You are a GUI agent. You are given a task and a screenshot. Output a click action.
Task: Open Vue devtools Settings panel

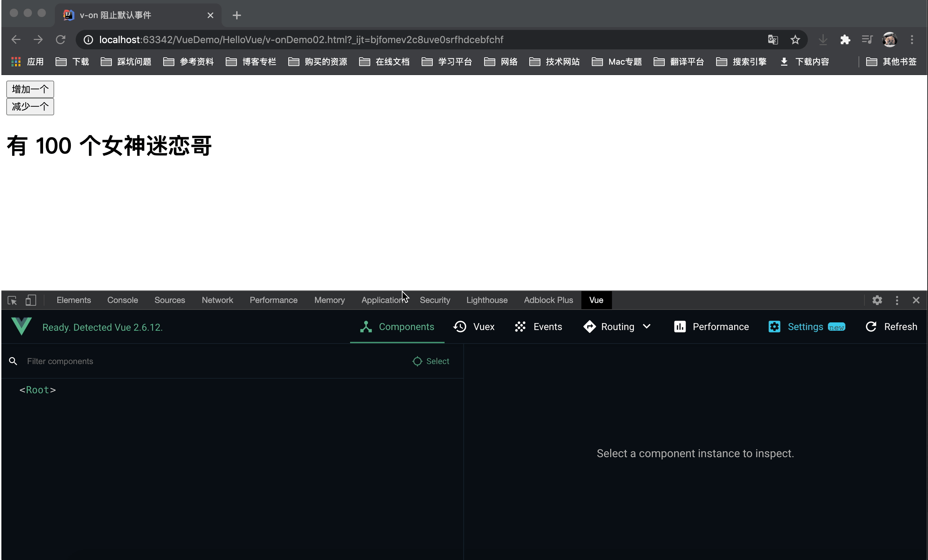pos(806,327)
